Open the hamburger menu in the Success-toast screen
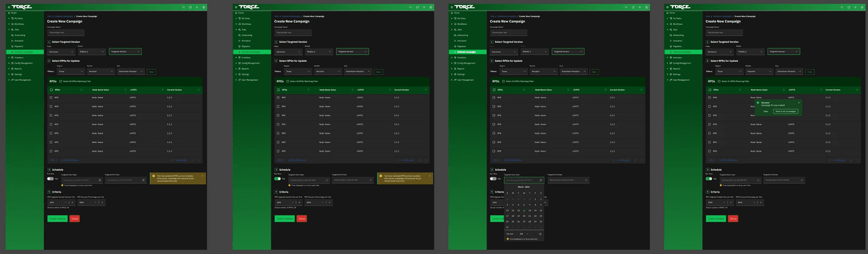The width and height of the screenshot is (868, 254). coord(667,7)
